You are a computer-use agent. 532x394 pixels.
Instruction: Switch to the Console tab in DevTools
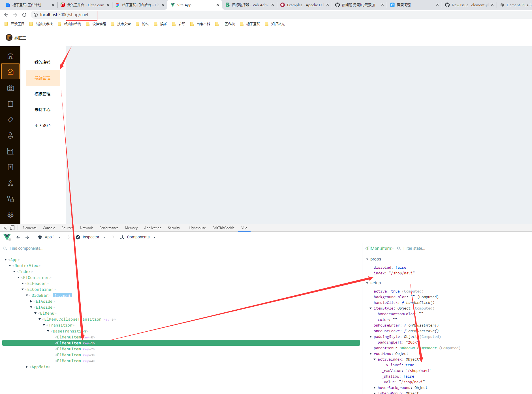49,228
